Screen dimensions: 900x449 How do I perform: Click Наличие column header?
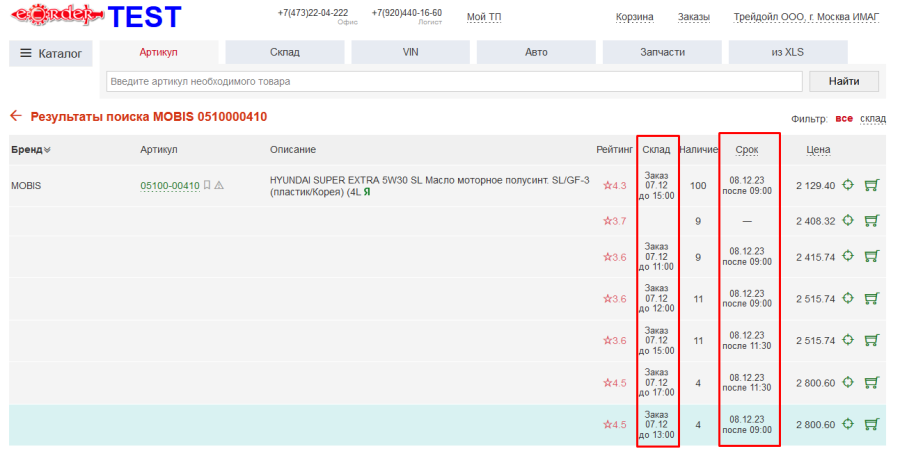point(698,150)
